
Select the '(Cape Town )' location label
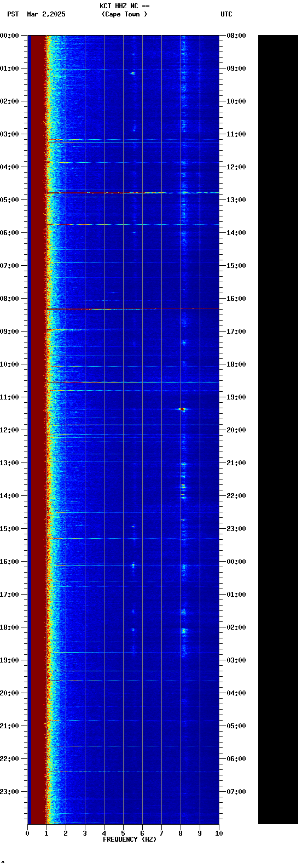(x=124, y=14)
